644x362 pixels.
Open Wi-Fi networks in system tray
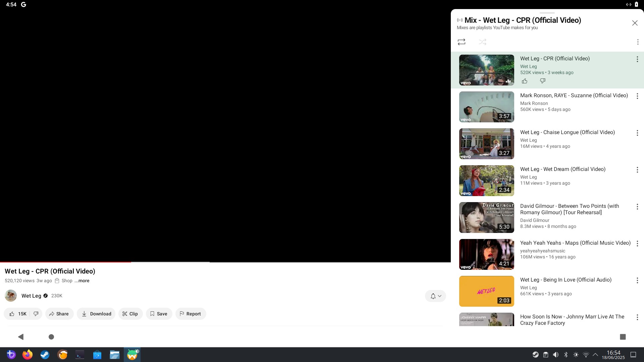tap(586, 355)
